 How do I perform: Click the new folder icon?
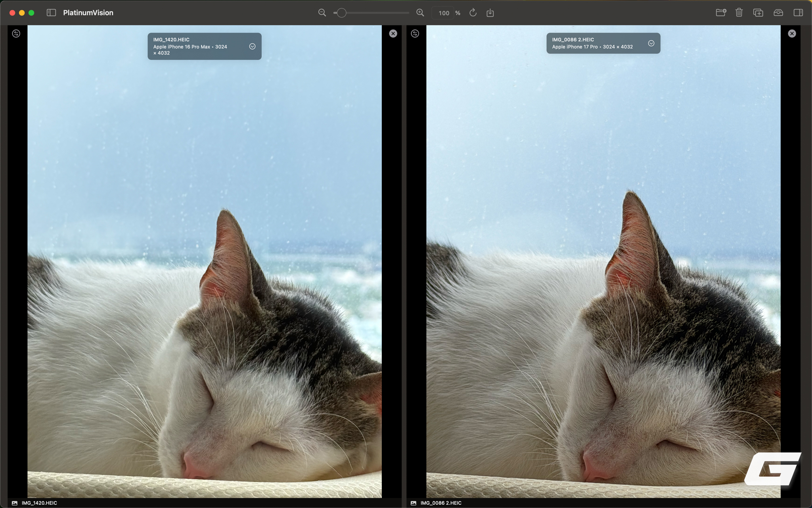coord(721,13)
